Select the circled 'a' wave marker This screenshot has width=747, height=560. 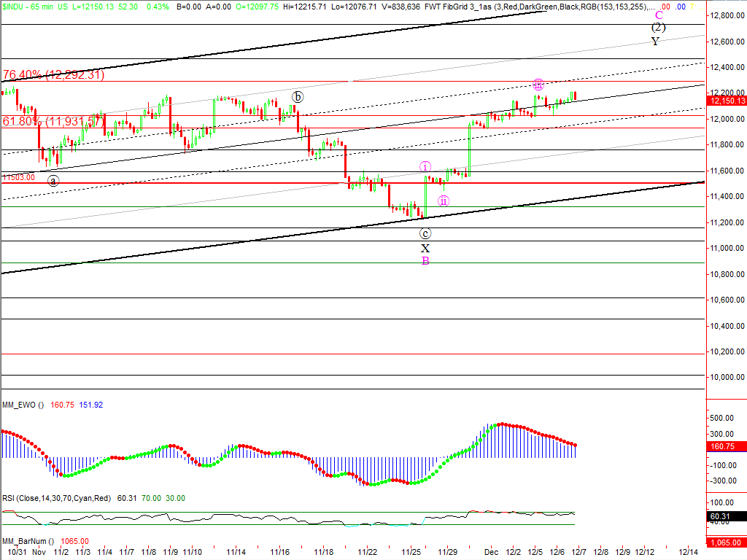pos(53,181)
